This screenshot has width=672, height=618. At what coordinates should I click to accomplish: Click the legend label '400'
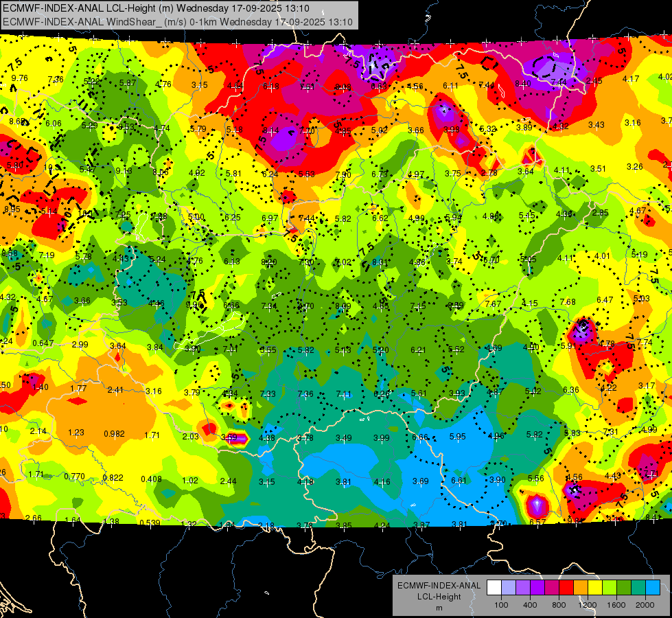pos(530,605)
